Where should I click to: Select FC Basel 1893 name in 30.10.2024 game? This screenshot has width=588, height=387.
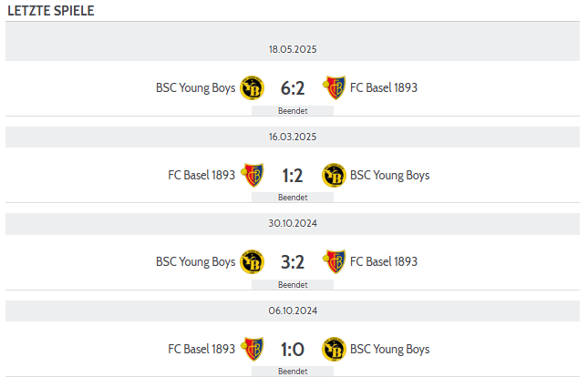point(384,262)
